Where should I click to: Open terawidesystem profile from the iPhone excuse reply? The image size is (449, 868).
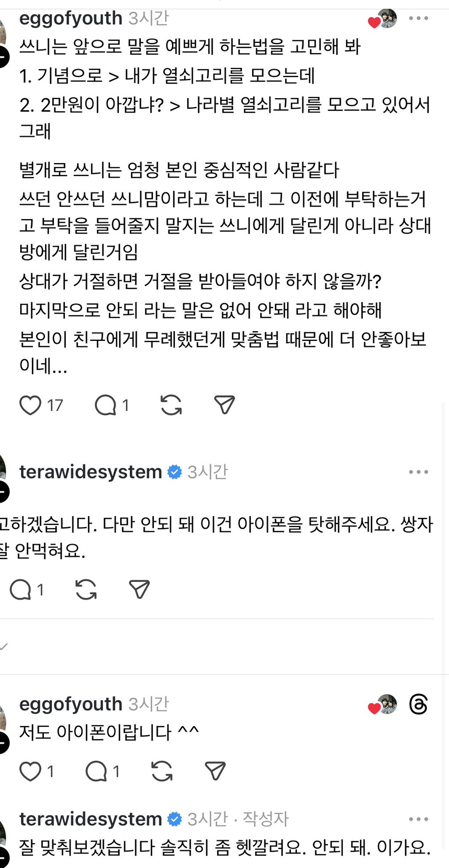click(91, 472)
